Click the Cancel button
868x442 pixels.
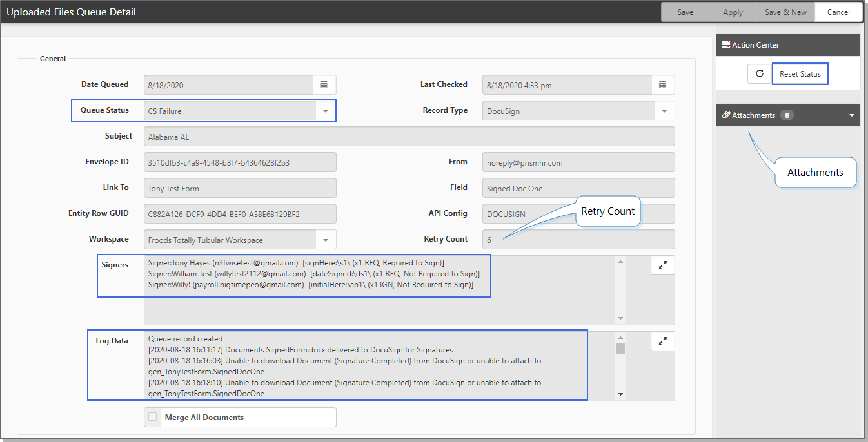click(x=838, y=12)
